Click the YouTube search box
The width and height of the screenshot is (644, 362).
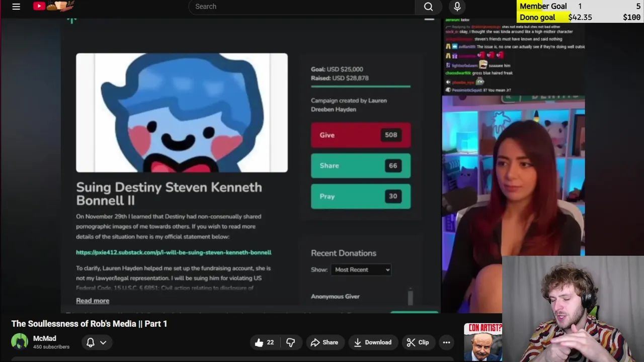point(302,7)
